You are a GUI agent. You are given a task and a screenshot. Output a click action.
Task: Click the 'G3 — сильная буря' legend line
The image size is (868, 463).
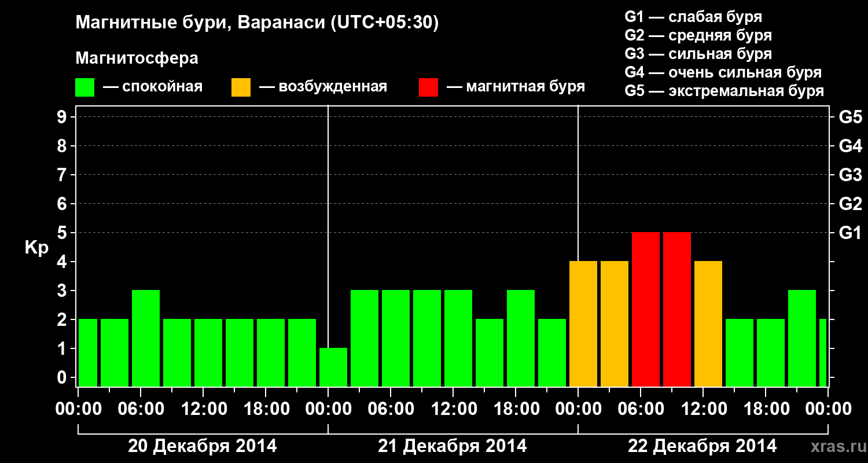click(x=698, y=54)
